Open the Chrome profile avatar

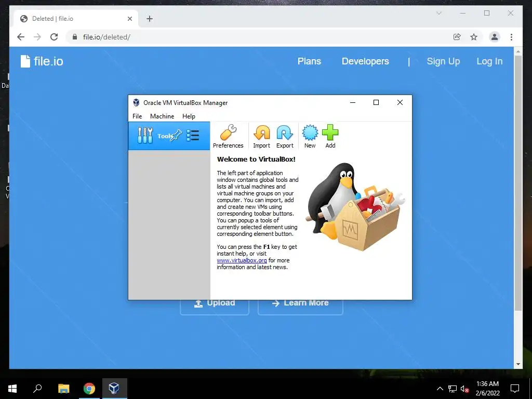pos(495,37)
